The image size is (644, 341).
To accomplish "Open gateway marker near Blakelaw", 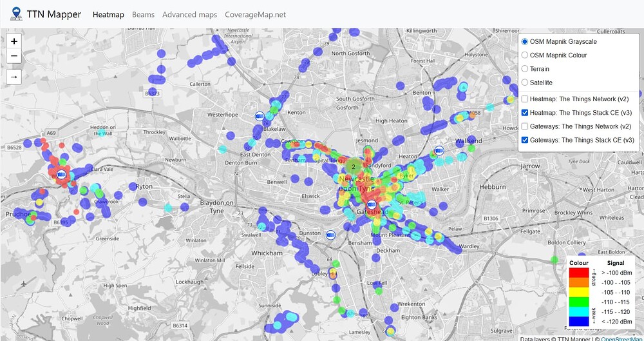I will (259, 116).
